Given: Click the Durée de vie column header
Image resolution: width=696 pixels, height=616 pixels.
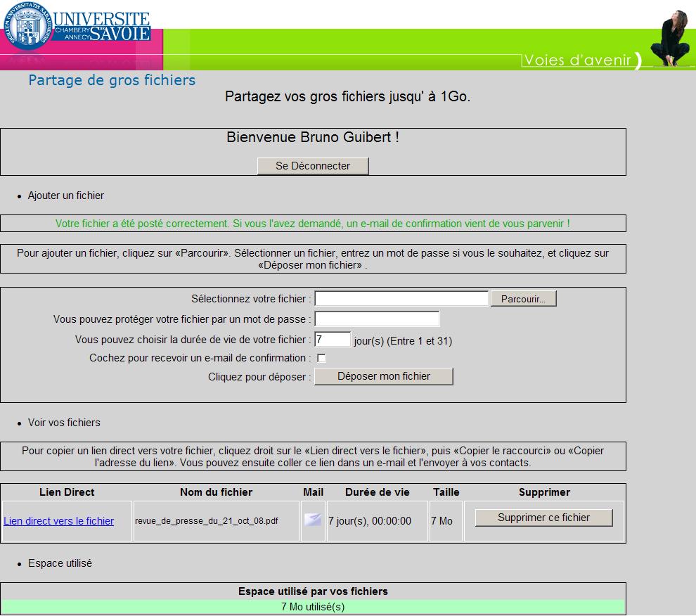Looking at the screenshot, I should (378, 492).
